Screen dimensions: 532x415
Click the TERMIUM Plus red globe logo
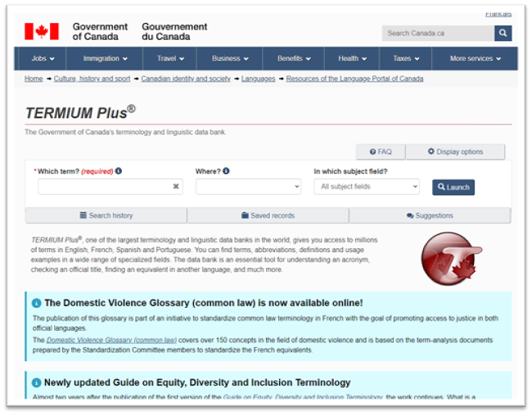click(451, 258)
